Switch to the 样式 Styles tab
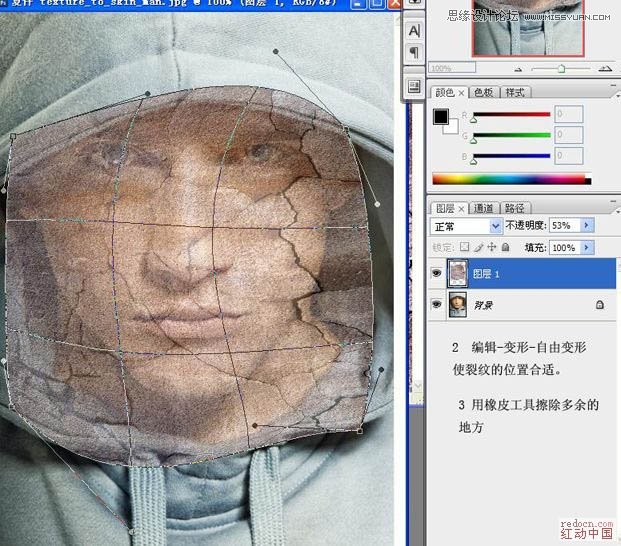Viewport: 621px width, 546px height. pos(515,92)
